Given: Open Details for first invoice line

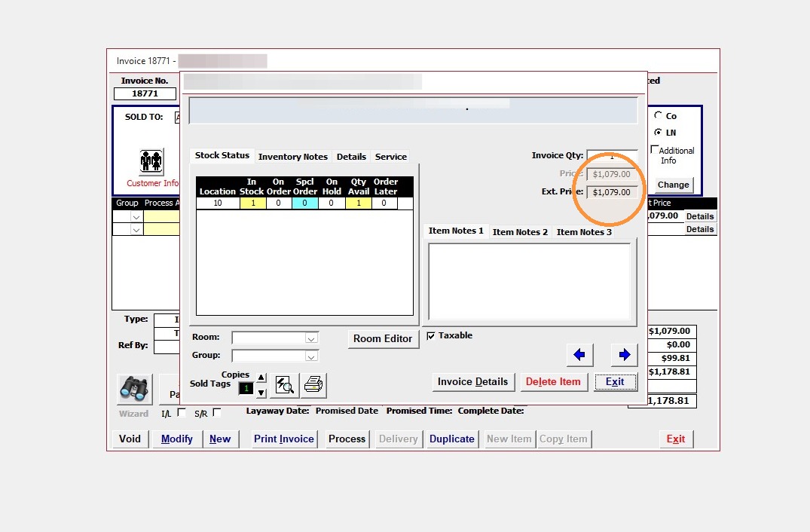Looking at the screenshot, I should tap(700, 216).
